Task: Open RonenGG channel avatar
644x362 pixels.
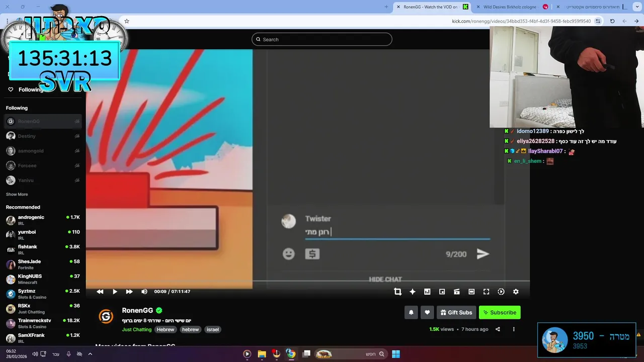Action: click(106, 316)
